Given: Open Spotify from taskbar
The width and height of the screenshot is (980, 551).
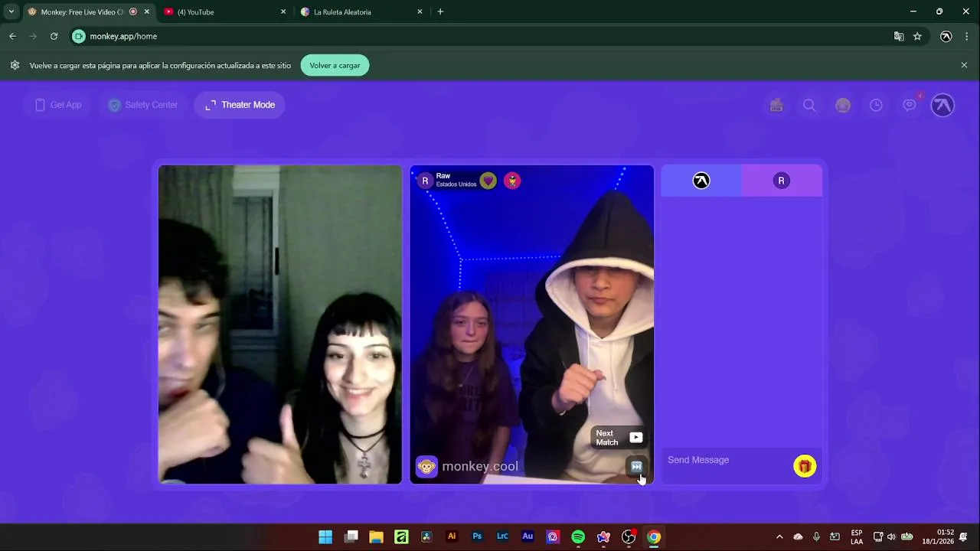Looking at the screenshot, I should point(578,536).
